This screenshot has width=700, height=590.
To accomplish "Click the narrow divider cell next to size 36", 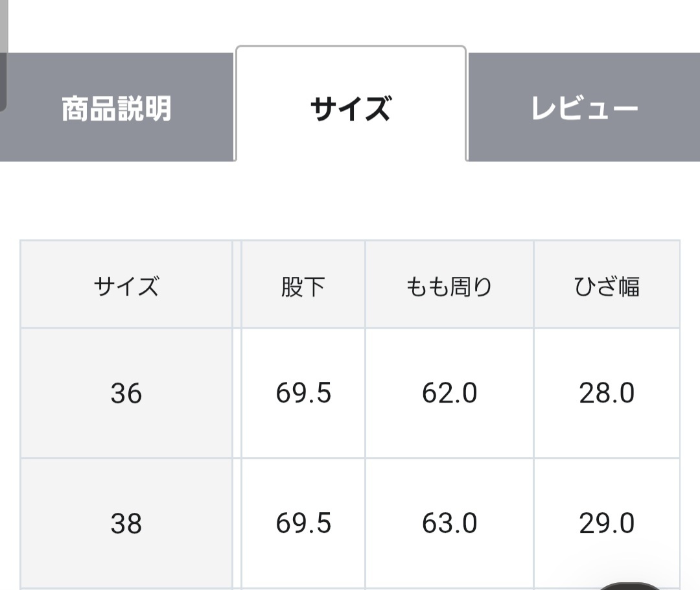I will click(237, 394).
